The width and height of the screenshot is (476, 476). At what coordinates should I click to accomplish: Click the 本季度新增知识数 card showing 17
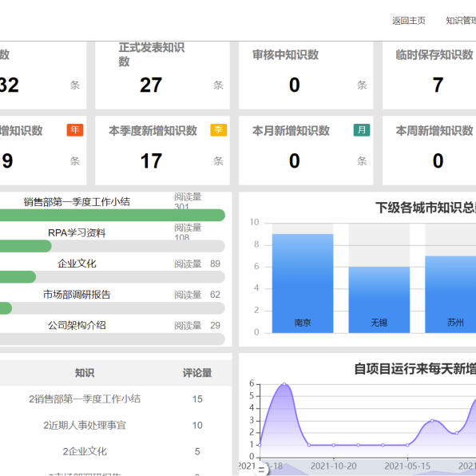pos(162,151)
